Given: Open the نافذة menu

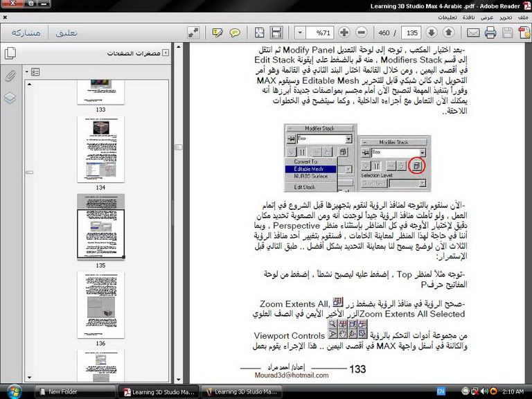Looking at the screenshot, I should pyautogui.click(x=468, y=17).
